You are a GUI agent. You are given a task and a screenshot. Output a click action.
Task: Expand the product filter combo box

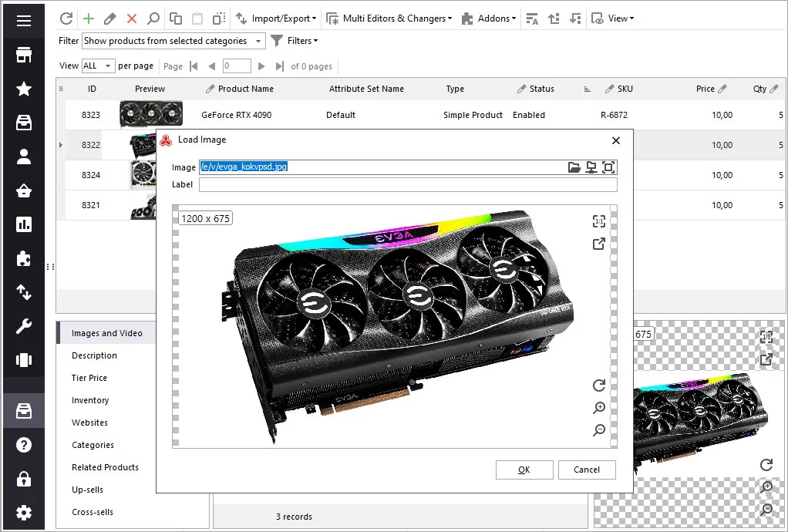pyautogui.click(x=258, y=41)
